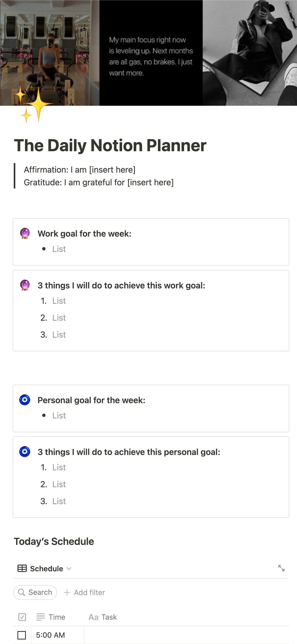Viewport: 297px width, 644px height.
Task: Open the Task column header menu
Action: (x=109, y=617)
